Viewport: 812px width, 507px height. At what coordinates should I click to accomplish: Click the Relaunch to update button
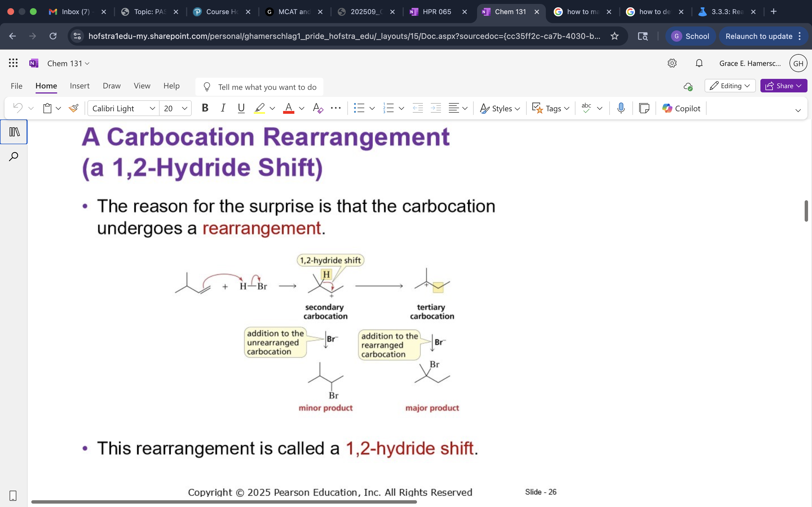click(x=759, y=36)
